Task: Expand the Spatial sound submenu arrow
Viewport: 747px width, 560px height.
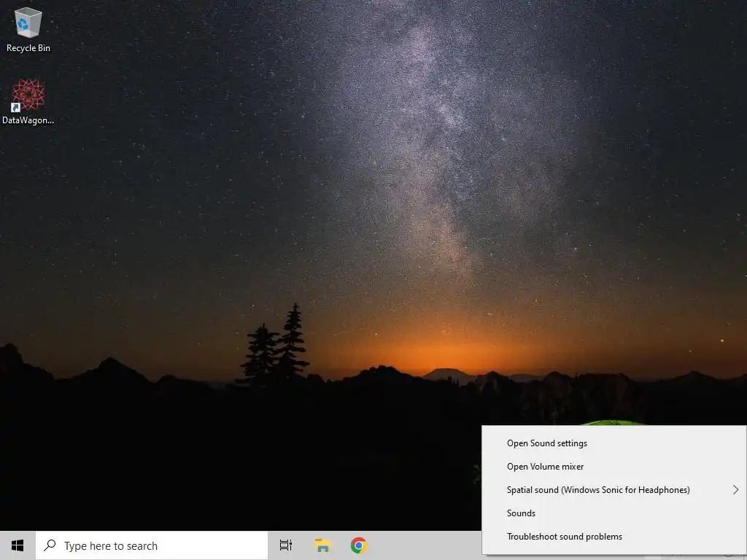Action: point(735,490)
